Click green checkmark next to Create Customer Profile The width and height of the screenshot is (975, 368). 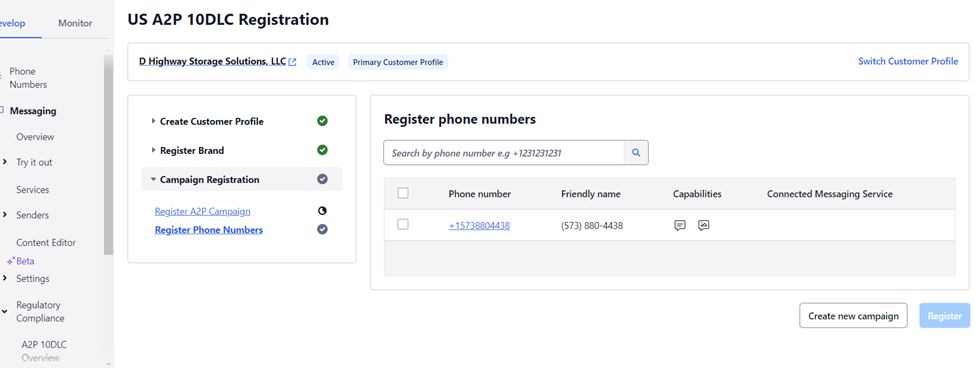[322, 121]
